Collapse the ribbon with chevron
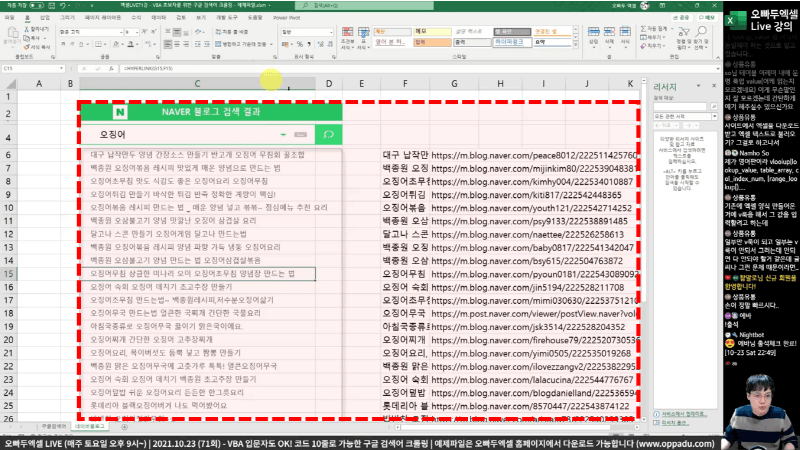 (717, 57)
